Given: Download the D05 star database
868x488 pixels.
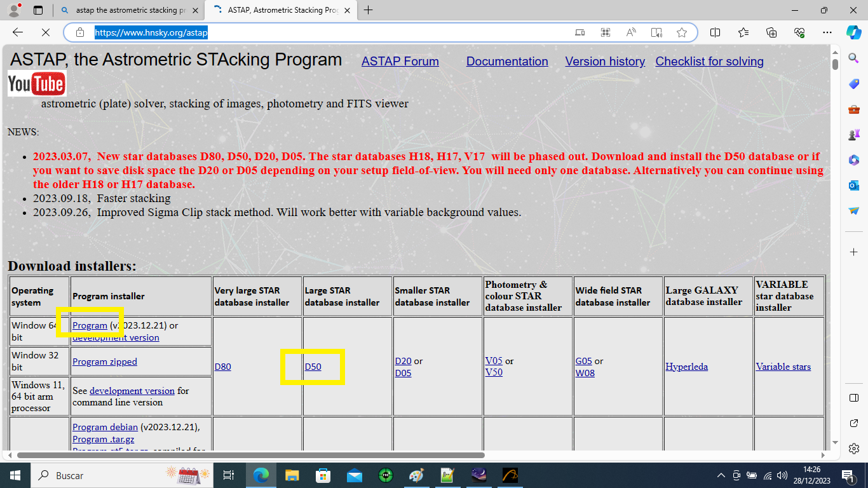Looking at the screenshot, I should 403,373.
